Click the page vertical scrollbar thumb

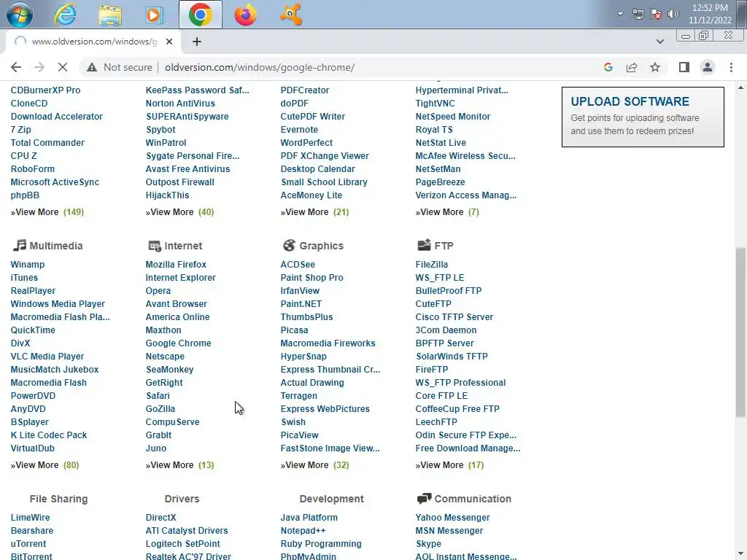pyautogui.click(x=740, y=332)
